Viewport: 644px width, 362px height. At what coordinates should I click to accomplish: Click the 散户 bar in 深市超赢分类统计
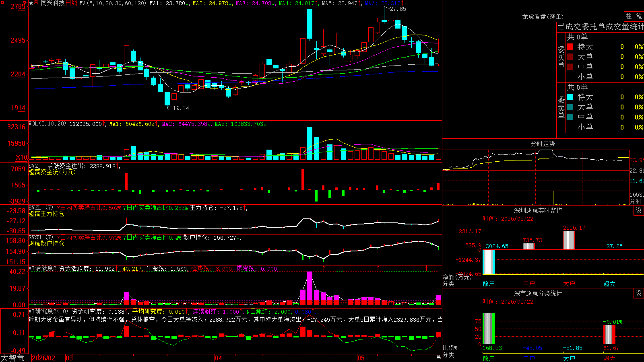[489, 329]
